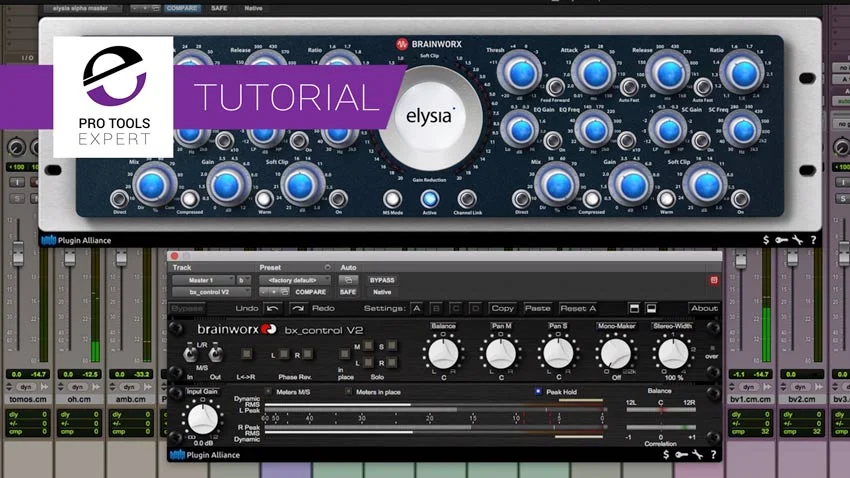
Task: Flip the M/S In toggle switch
Action: coord(190,353)
